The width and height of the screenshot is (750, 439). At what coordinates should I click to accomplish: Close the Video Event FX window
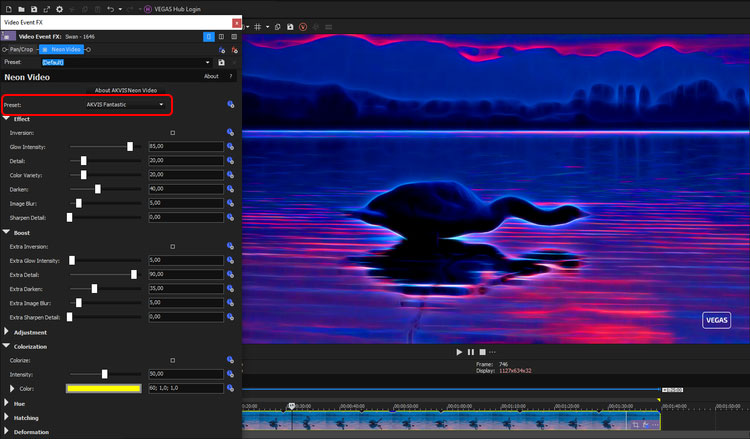(236, 22)
